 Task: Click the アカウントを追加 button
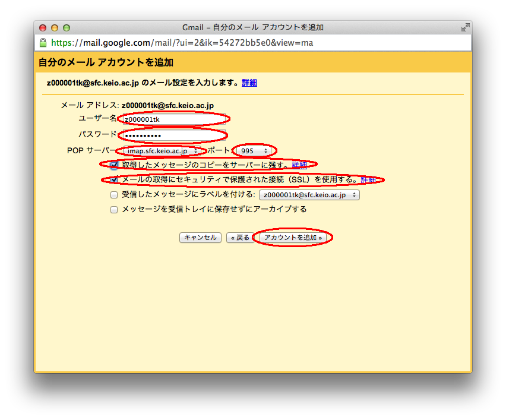point(293,238)
